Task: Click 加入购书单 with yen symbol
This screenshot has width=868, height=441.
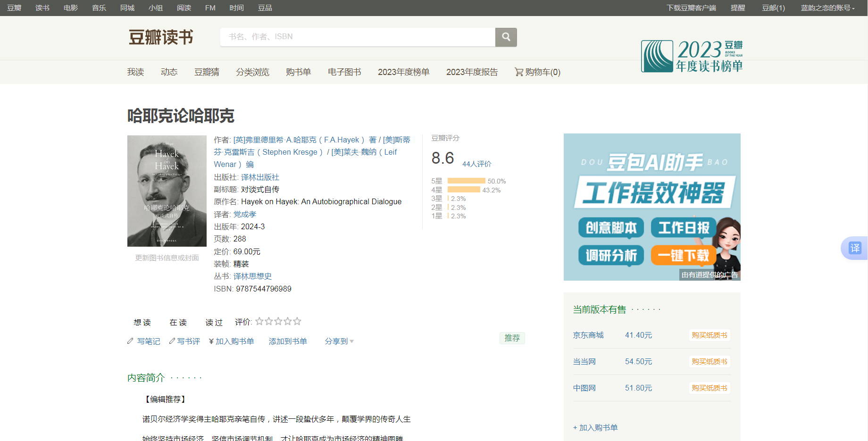Action: pyautogui.click(x=231, y=341)
